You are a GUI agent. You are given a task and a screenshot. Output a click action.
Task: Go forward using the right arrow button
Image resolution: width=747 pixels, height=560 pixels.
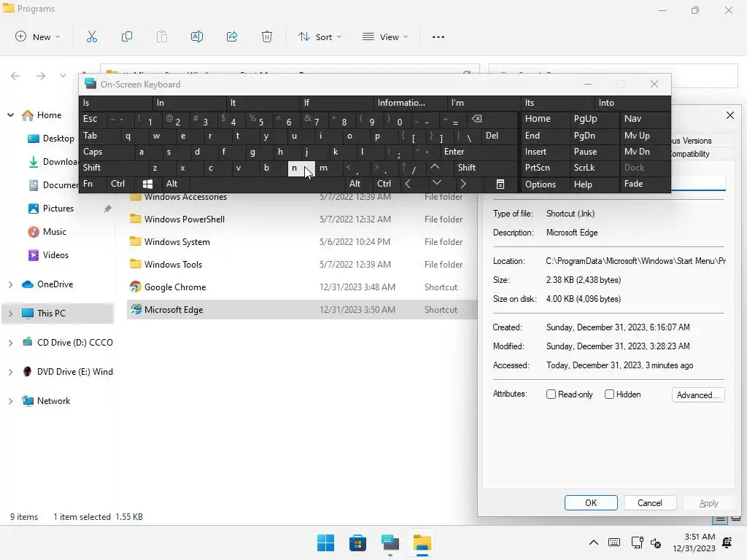click(41, 76)
